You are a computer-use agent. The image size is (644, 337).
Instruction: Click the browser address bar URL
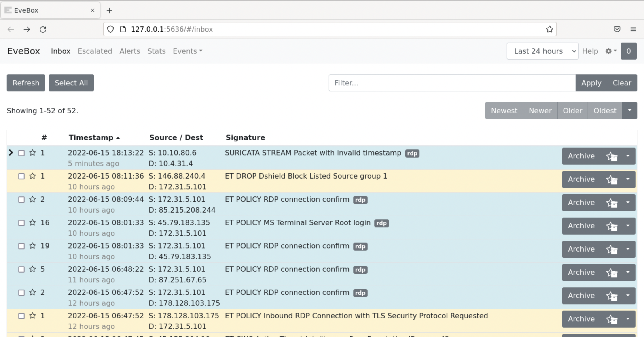(x=172, y=29)
